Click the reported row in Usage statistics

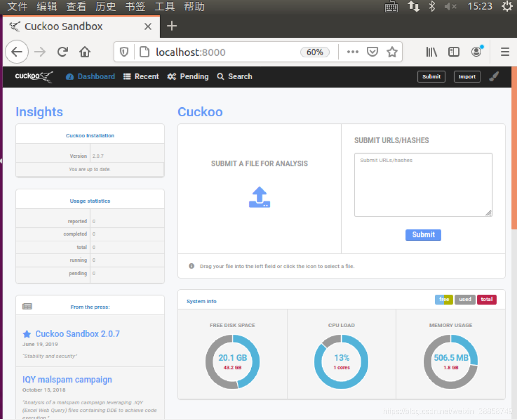tap(90, 221)
